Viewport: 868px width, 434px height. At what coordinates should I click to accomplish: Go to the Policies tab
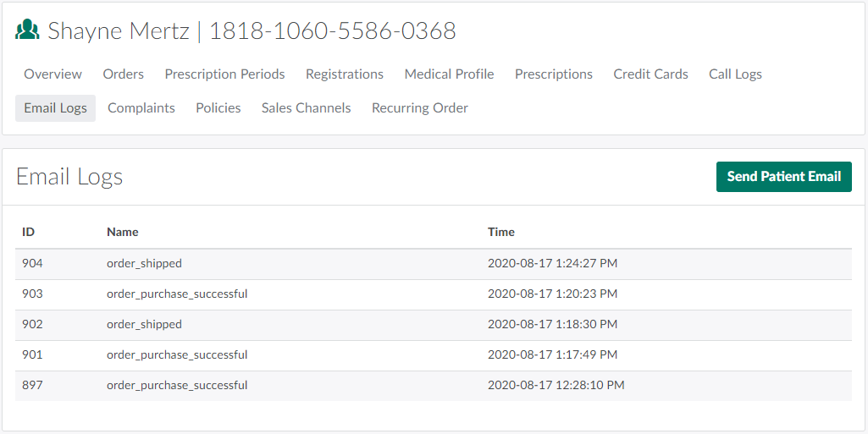point(218,108)
